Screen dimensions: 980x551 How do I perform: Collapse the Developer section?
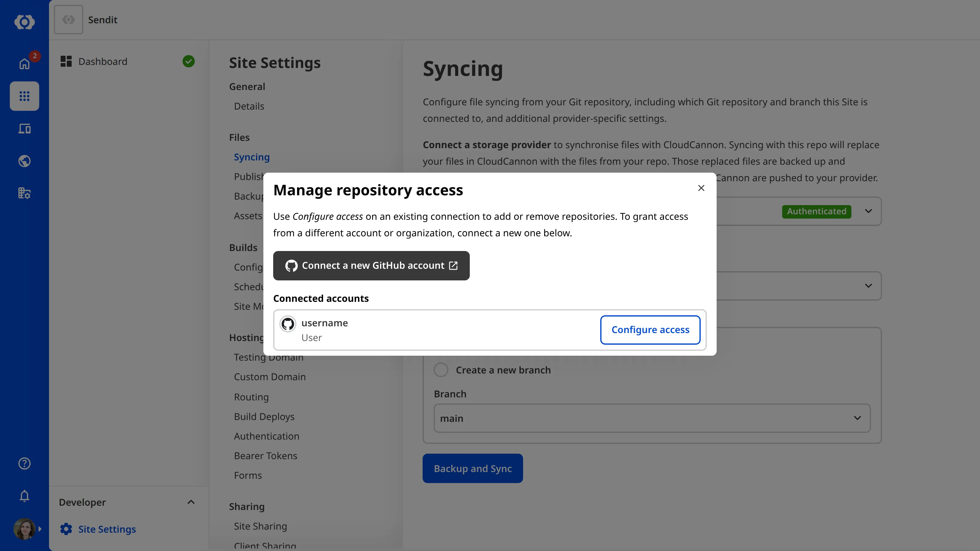tap(191, 502)
